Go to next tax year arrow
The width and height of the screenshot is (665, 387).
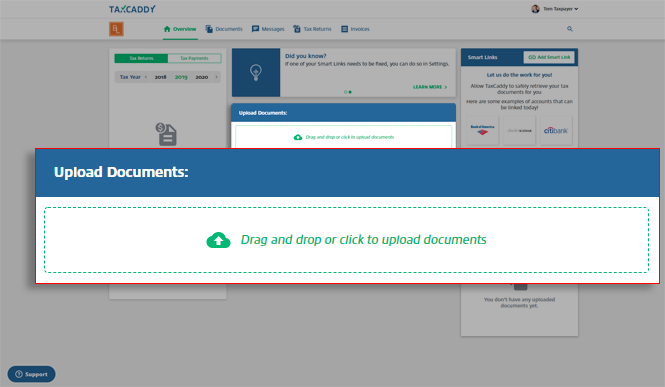tap(216, 77)
